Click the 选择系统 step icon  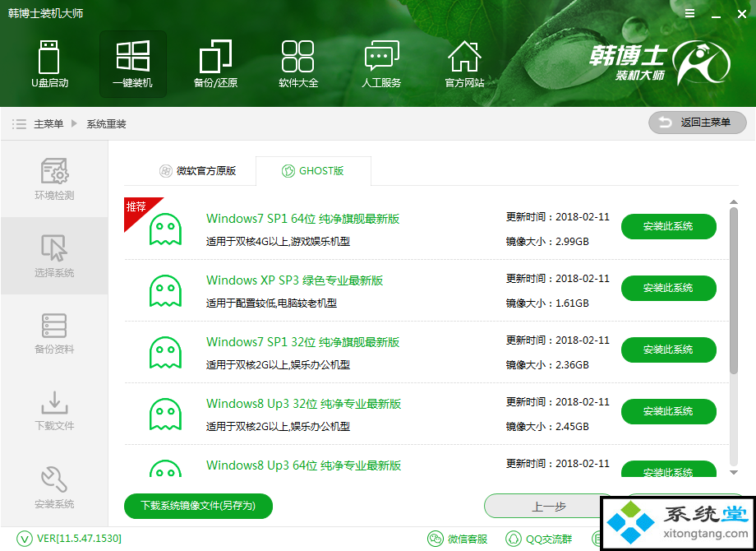[54, 248]
